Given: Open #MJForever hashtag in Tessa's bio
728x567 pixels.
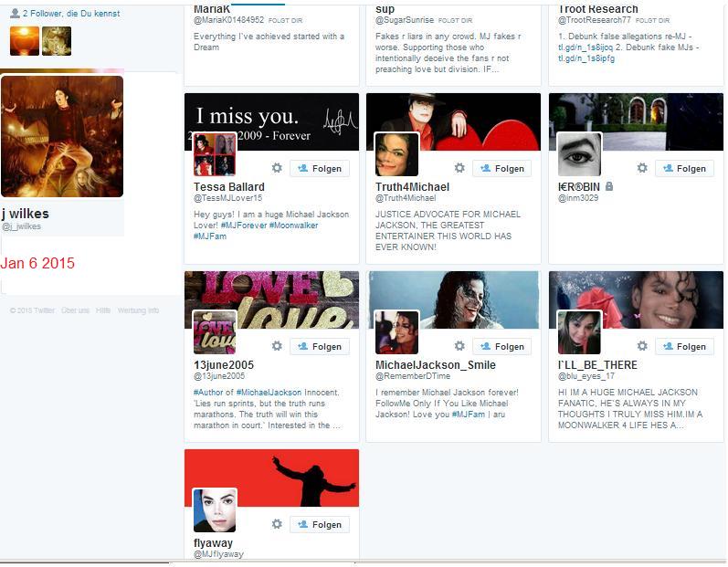Looking at the screenshot, I should point(244,225).
